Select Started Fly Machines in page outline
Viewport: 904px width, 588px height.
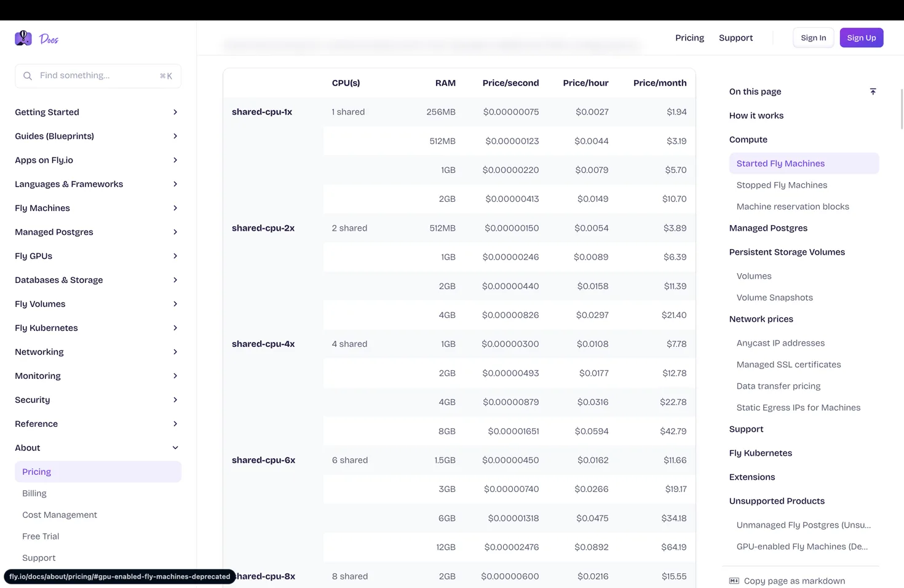(804, 163)
